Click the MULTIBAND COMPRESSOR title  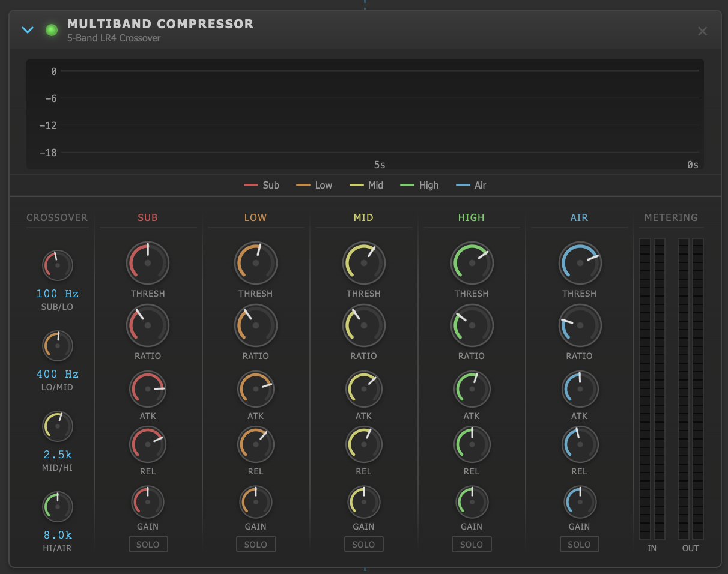(160, 24)
